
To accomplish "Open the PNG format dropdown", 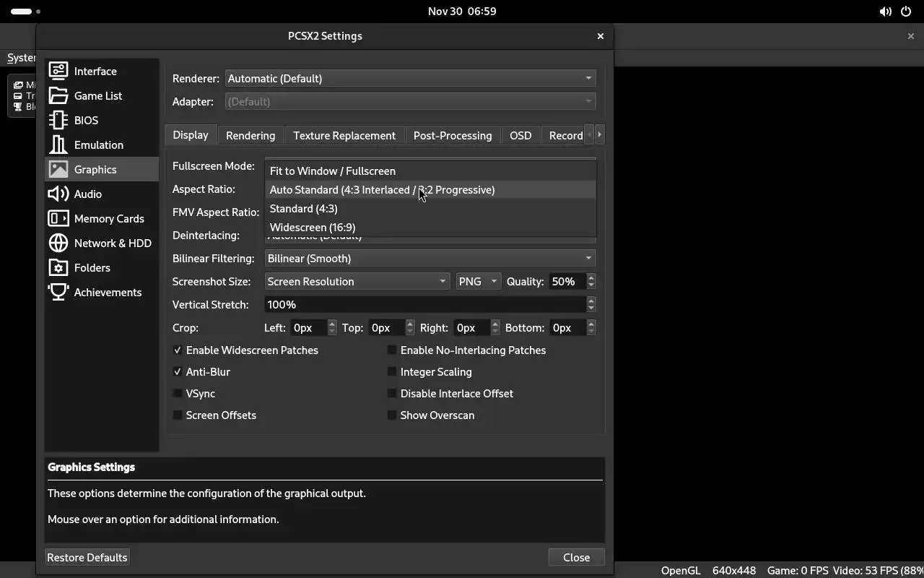I will (x=479, y=281).
